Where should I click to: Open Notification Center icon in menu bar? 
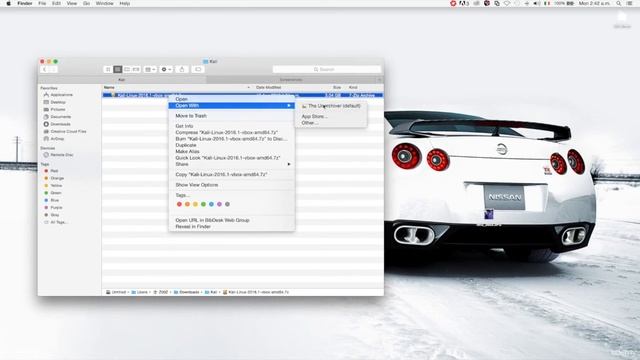tap(630, 3)
